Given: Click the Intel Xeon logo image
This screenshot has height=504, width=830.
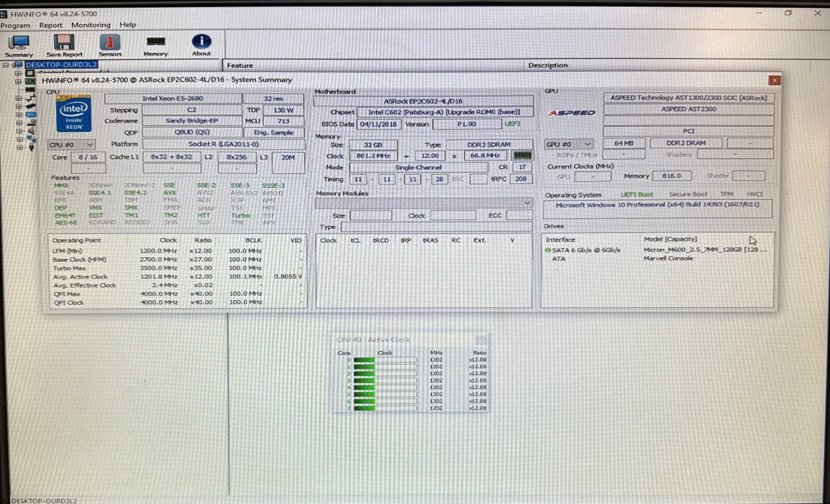Looking at the screenshot, I should click(x=74, y=114).
